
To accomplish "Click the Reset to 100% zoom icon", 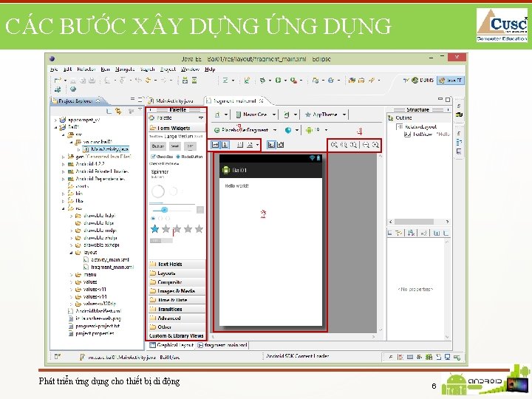I will 353,145.
